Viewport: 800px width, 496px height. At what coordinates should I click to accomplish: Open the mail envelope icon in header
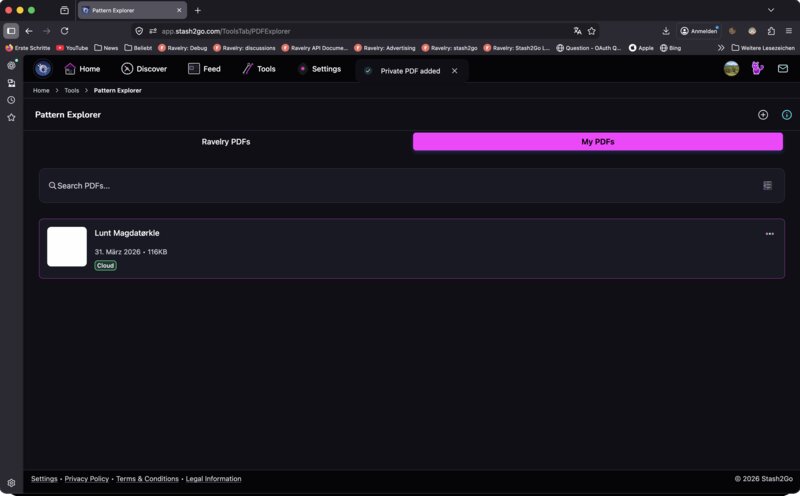pyautogui.click(x=783, y=69)
